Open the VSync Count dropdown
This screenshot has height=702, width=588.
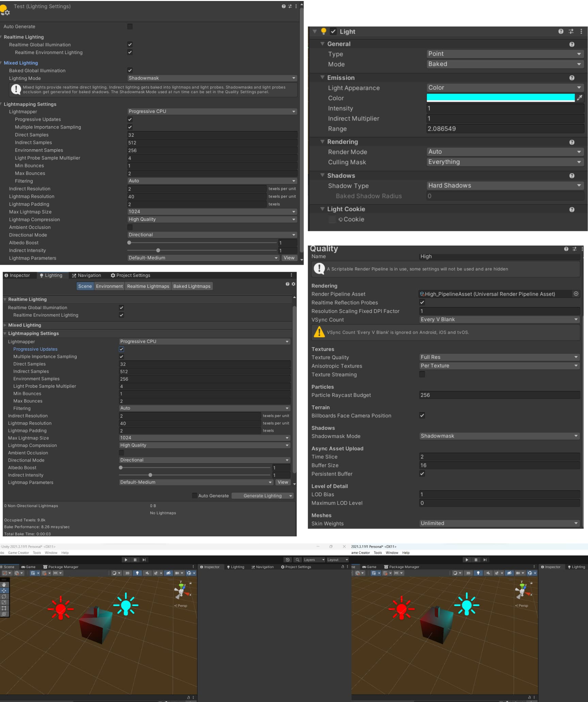(500, 319)
